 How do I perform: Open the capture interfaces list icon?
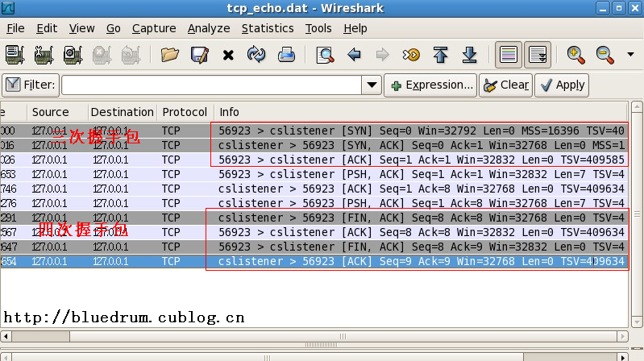[15, 55]
